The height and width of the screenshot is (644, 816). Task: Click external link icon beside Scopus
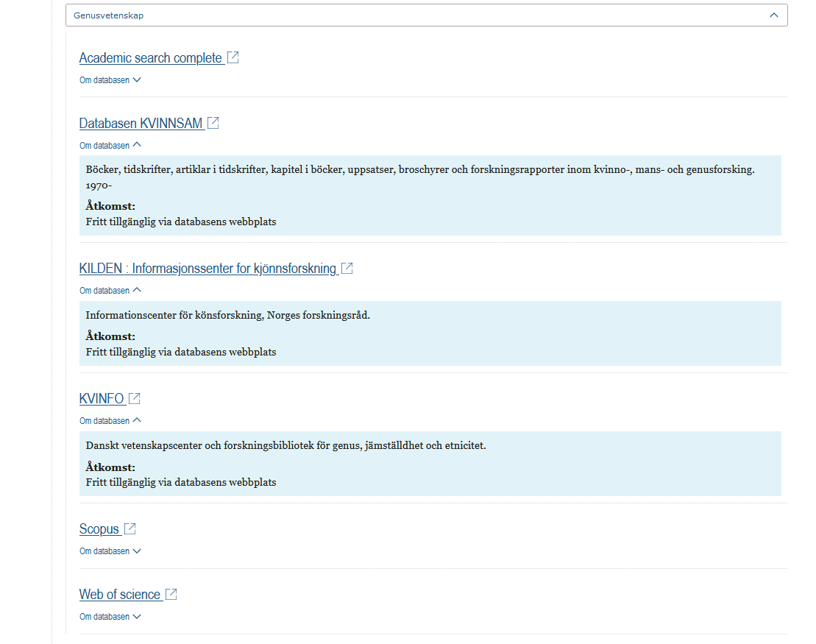[130, 528]
